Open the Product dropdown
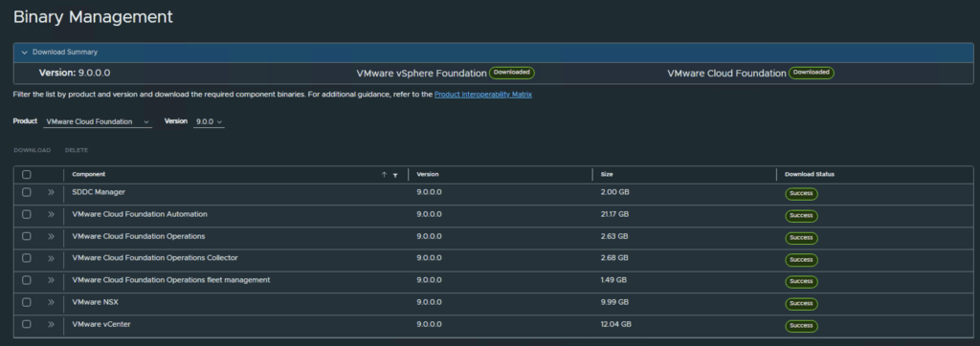The height and width of the screenshot is (346, 980). click(x=98, y=121)
